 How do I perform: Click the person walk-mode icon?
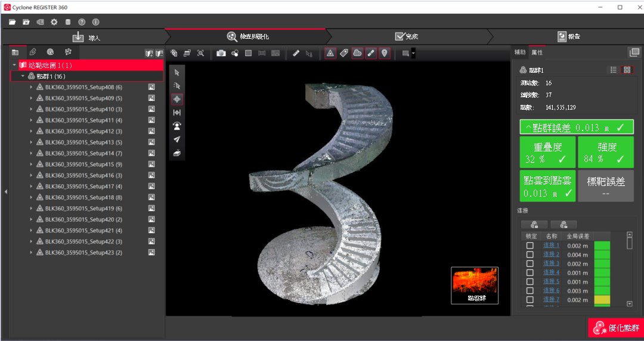(177, 126)
